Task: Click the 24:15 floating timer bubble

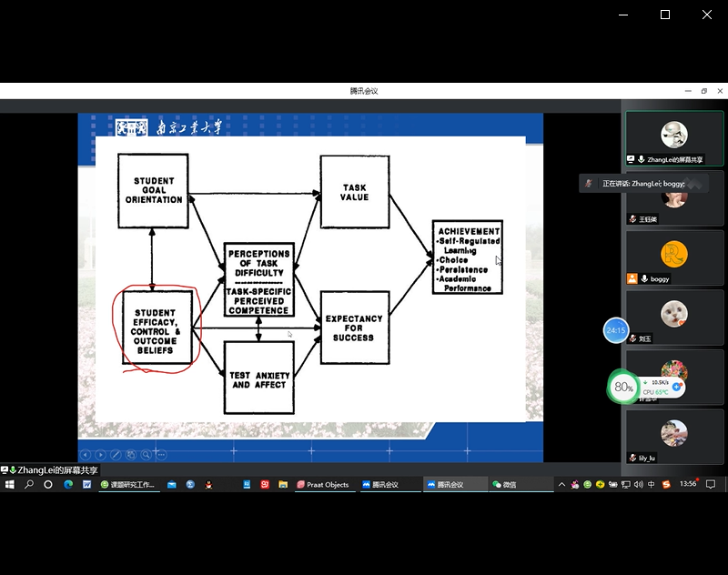Action: point(616,330)
